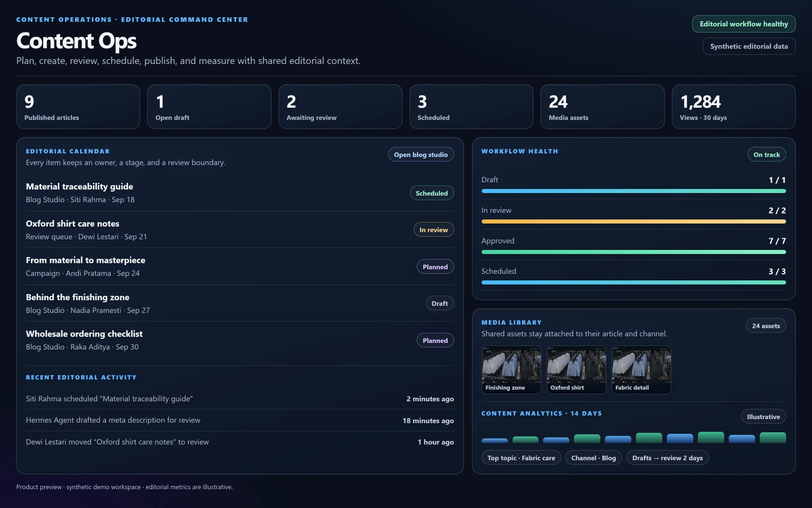Image resolution: width=812 pixels, height=508 pixels.
Task: Open the Published articles stat card
Action: [x=78, y=107]
